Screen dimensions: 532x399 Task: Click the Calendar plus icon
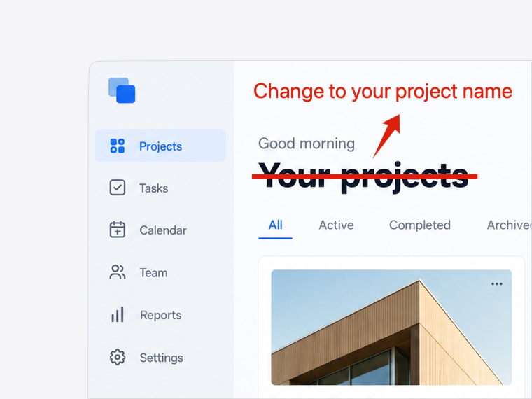coord(118,230)
